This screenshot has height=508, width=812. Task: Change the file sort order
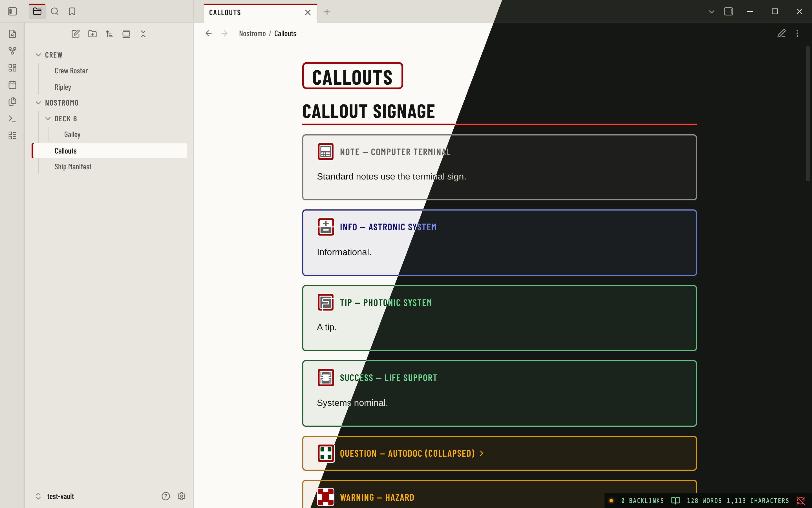coord(109,34)
